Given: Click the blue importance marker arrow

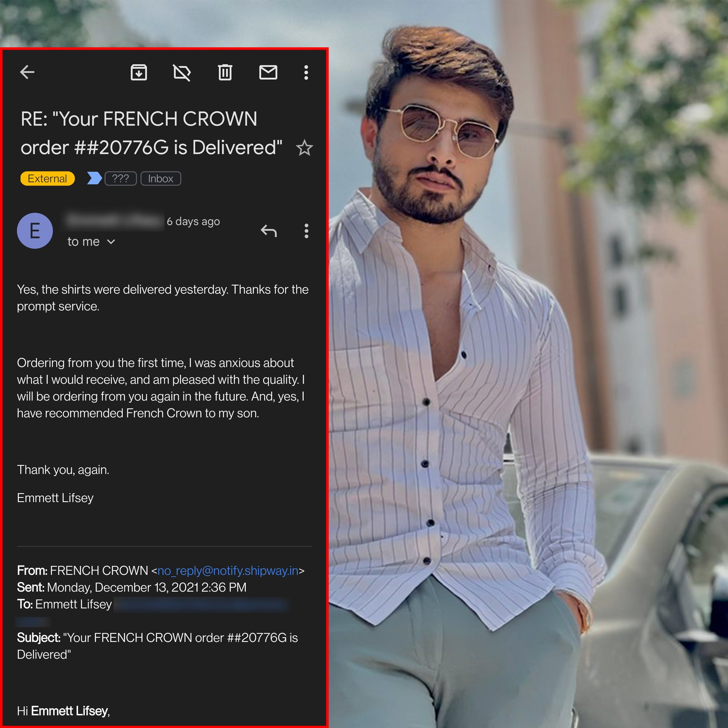Looking at the screenshot, I should pyautogui.click(x=94, y=178).
